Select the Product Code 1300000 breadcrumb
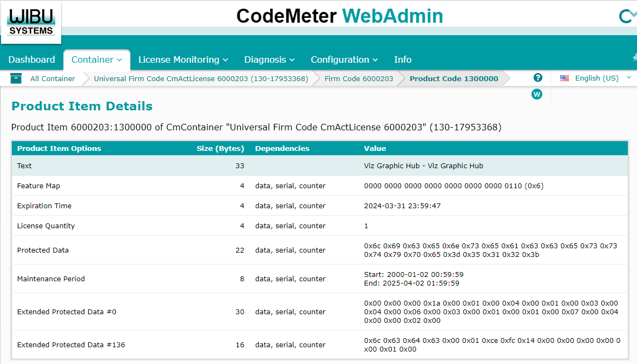This screenshot has height=364, width=637. [454, 78]
